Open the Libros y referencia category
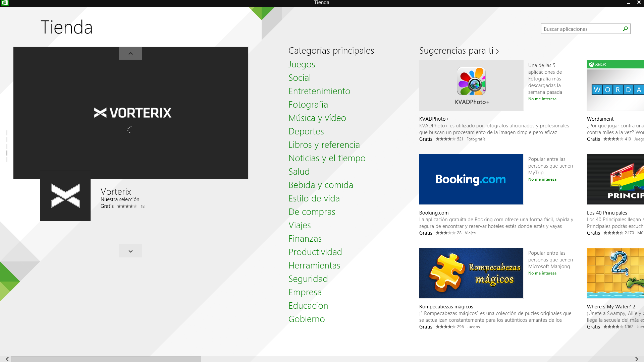 coord(324,145)
